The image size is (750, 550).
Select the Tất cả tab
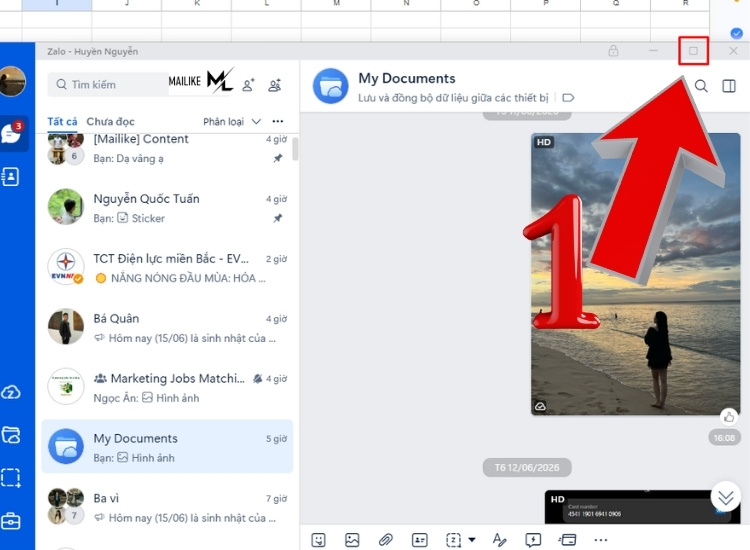(62, 121)
